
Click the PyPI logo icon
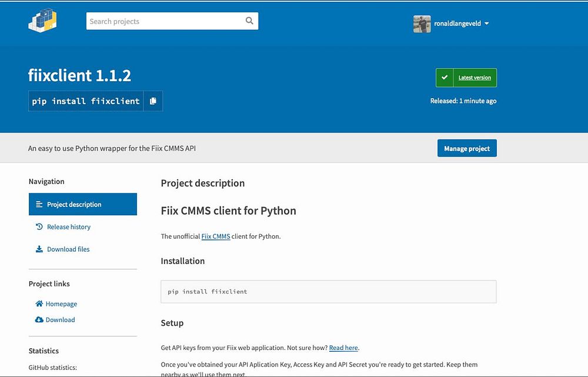point(42,21)
